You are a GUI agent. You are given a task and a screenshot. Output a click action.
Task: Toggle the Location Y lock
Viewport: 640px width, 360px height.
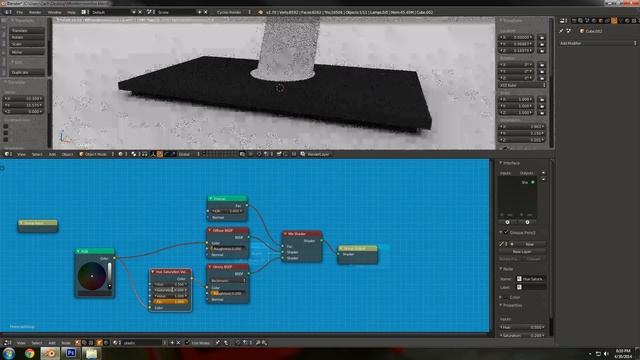point(542,44)
